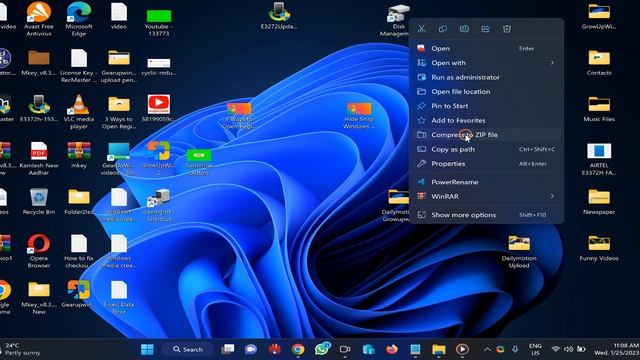Viewport: 640px width, 360px height.
Task: Select Subscribe Button green file
Action: (199, 162)
